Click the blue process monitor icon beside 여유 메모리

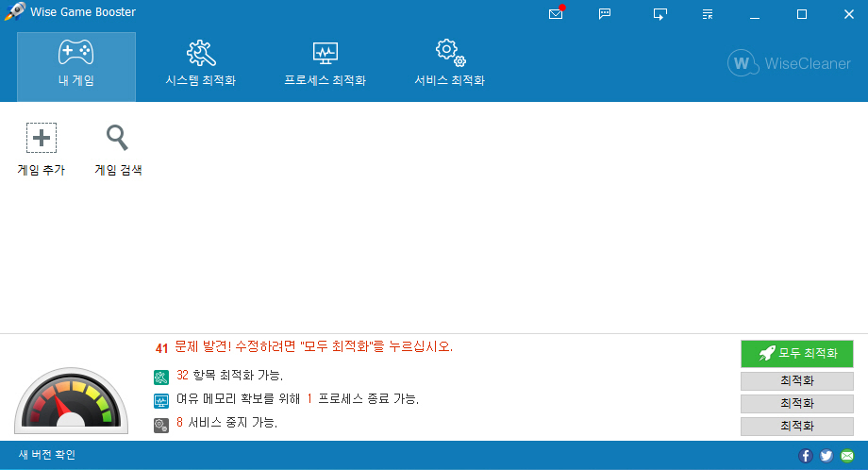(x=161, y=401)
